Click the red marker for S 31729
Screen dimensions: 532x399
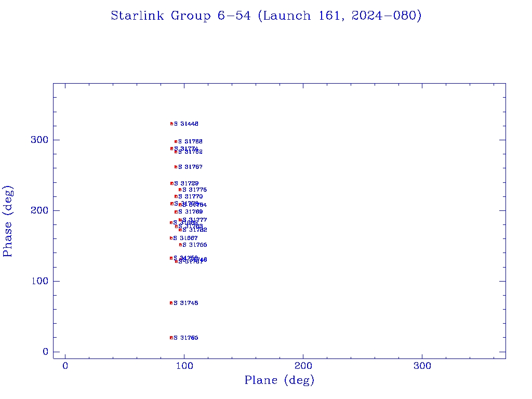(x=171, y=183)
